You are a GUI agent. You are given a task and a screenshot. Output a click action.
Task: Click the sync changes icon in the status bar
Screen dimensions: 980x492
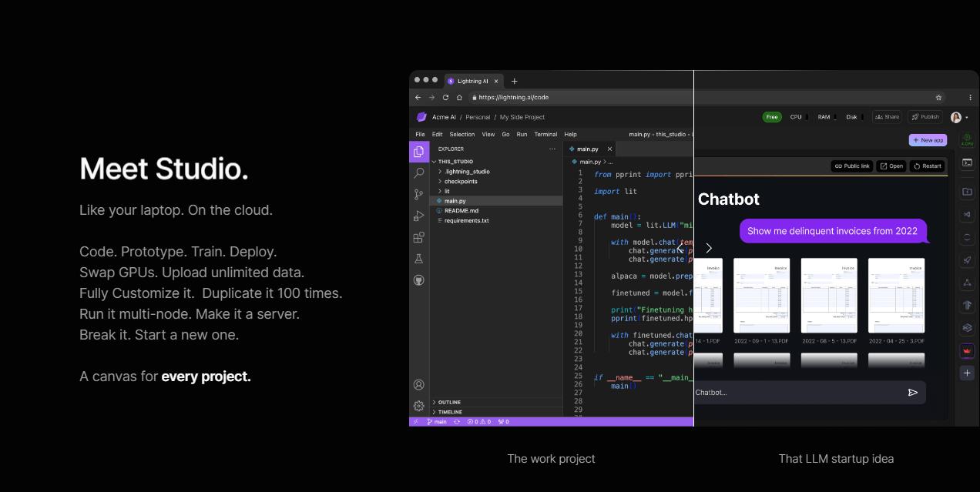click(457, 422)
